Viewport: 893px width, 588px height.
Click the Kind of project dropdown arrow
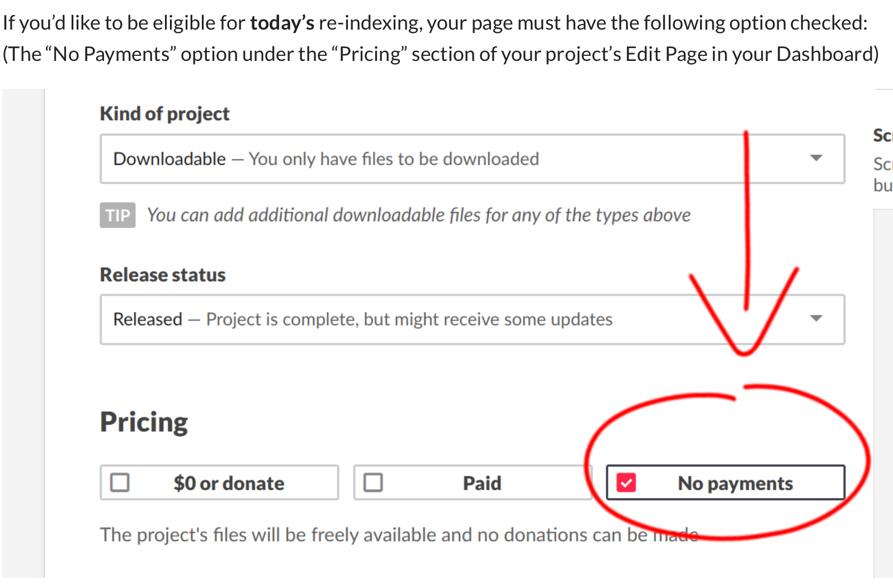pyautogui.click(x=816, y=158)
